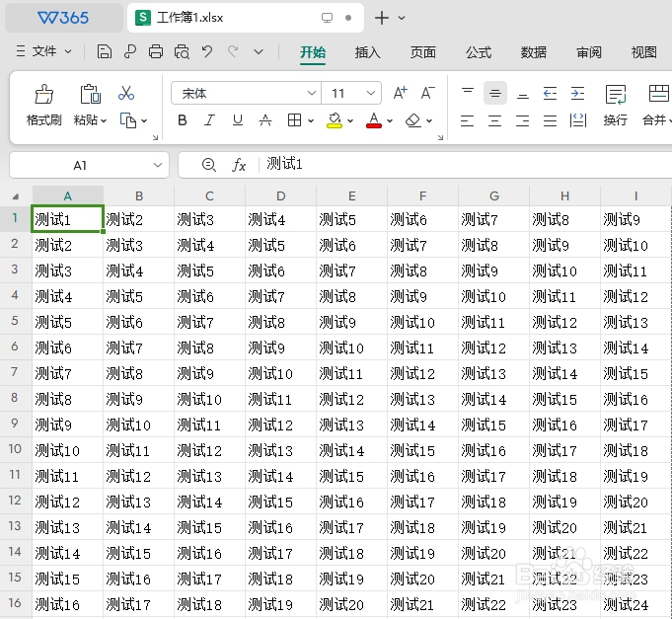Click the Save icon in the quick toolbar

(105, 52)
